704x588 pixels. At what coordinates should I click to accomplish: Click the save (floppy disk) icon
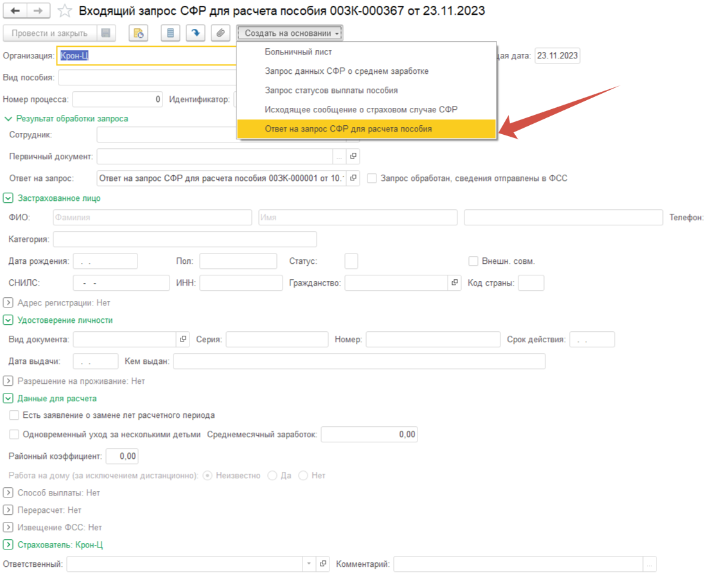click(106, 33)
